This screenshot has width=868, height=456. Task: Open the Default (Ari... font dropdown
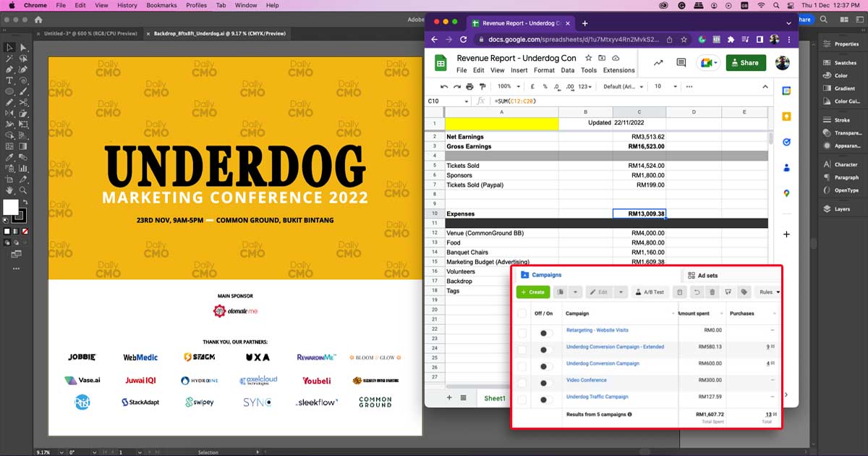click(624, 87)
